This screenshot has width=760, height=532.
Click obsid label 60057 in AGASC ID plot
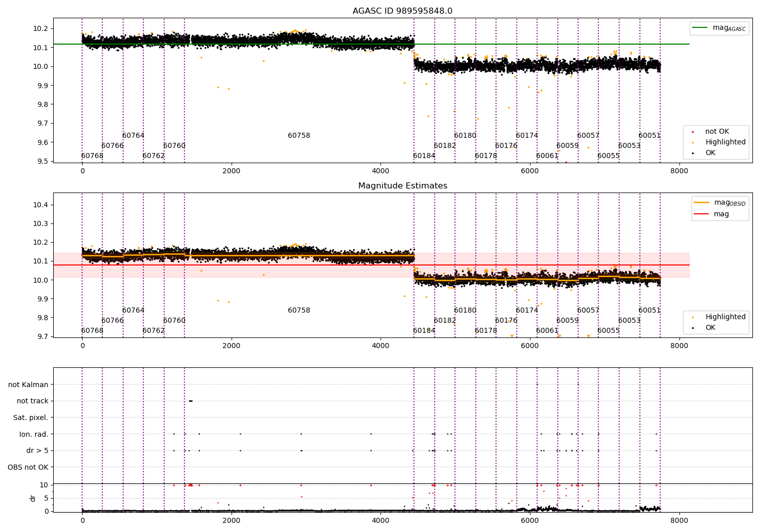coord(588,136)
